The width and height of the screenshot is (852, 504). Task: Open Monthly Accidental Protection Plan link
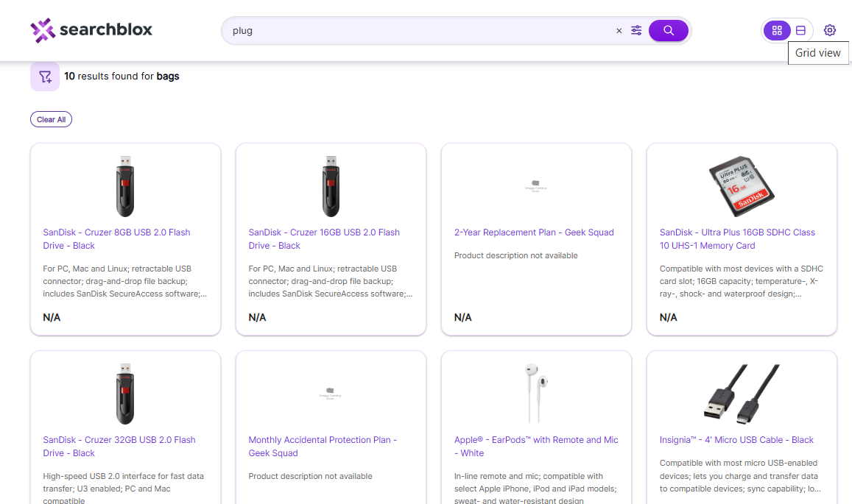click(x=323, y=447)
